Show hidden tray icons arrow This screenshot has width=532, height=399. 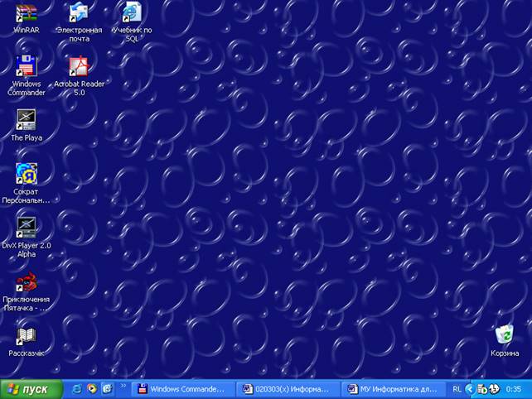click(470, 389)
